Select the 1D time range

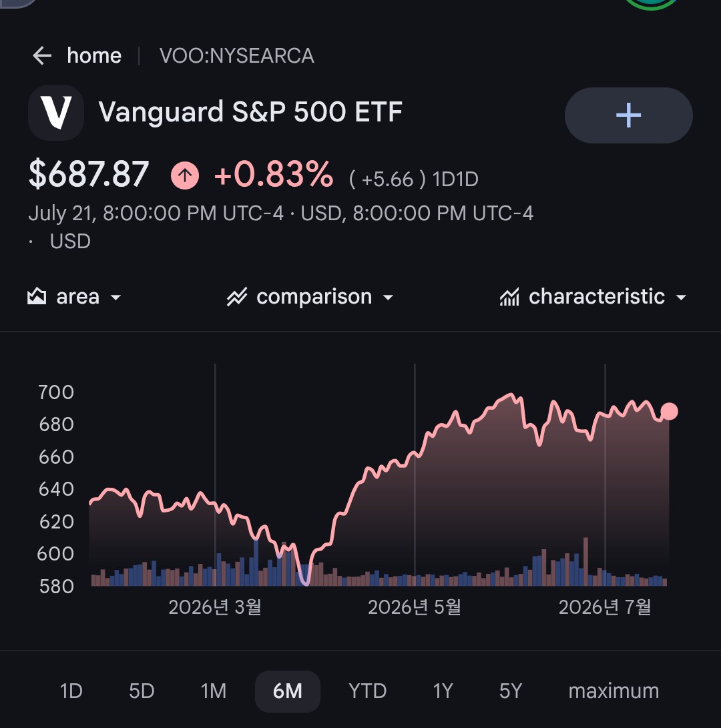click(x=71, y=691)
